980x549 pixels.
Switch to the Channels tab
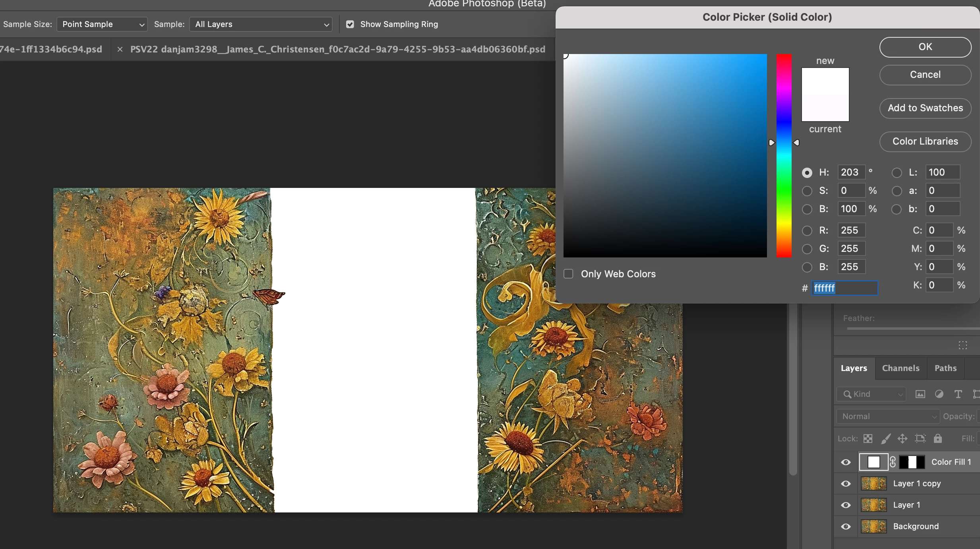click(x=901, y=368)
